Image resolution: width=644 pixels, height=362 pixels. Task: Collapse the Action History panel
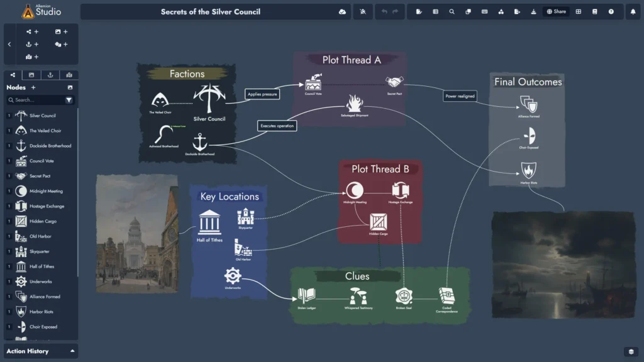[71, 351]
